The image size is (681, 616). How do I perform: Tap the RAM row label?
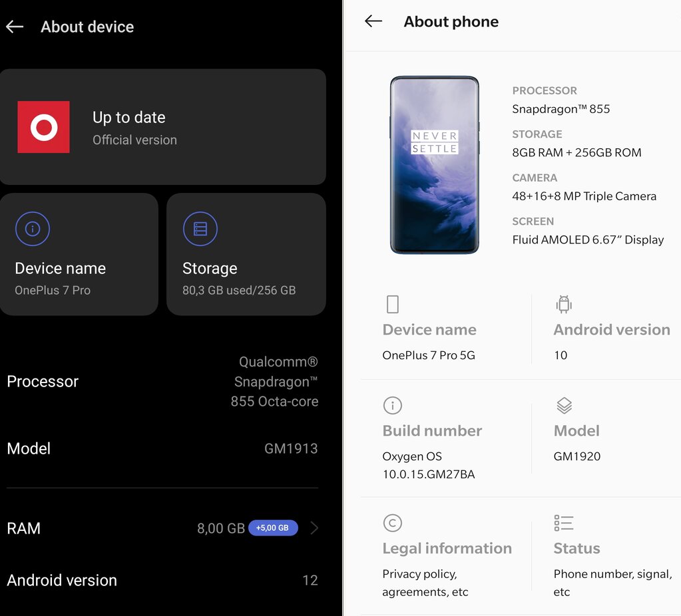pos(23,528)
